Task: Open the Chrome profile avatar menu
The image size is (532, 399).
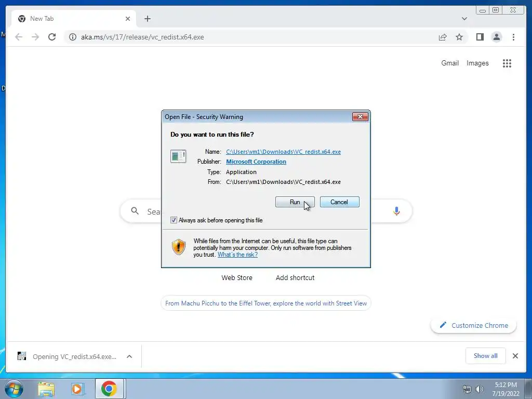Action: tap(496, 37)
